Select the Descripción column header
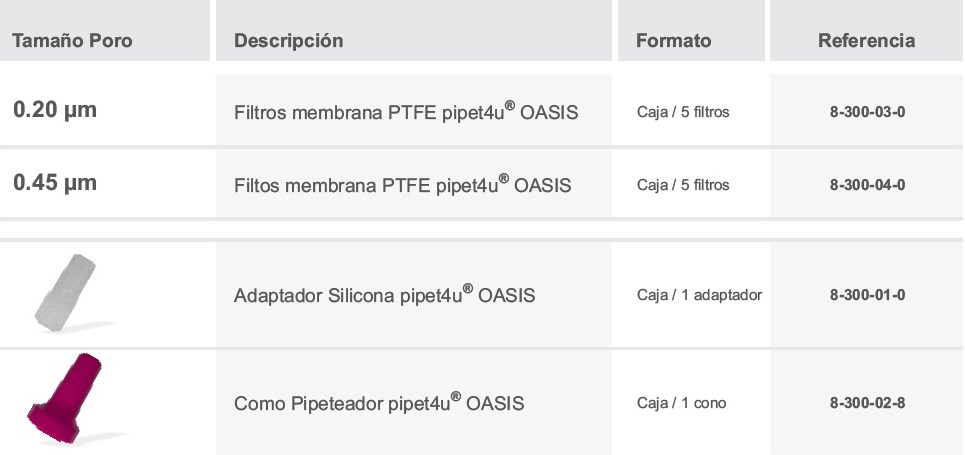This screenshot has height=455, width=965. [288, 41]
